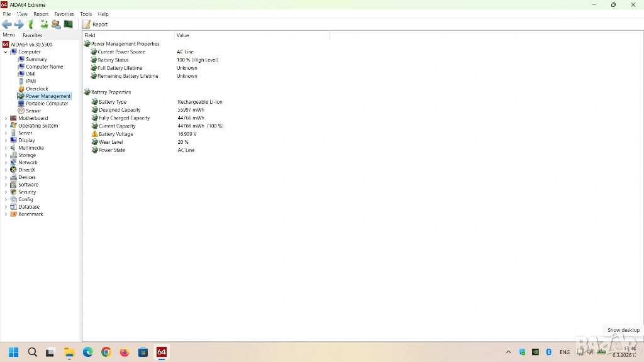Switch to the Favorites tab in sidebar

pyautogui.click(x=33, y=35)
